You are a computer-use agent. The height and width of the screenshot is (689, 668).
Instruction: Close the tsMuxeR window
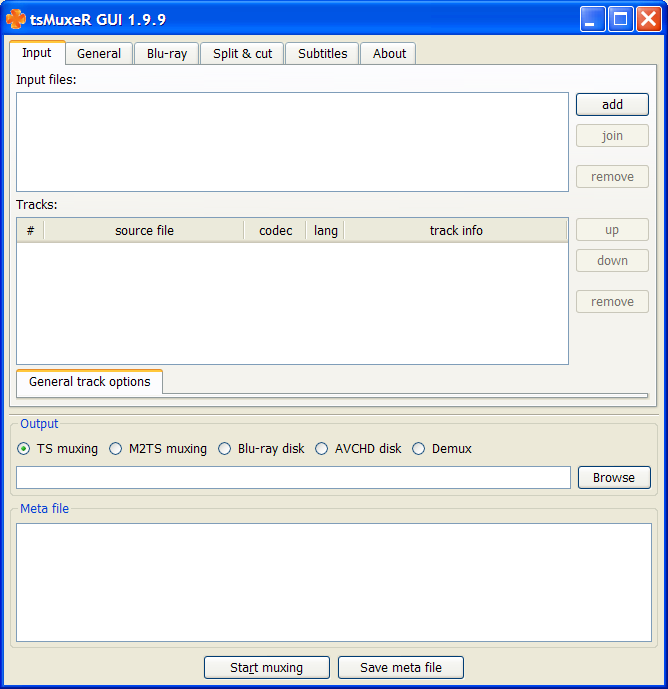click(x=649, y=19)
